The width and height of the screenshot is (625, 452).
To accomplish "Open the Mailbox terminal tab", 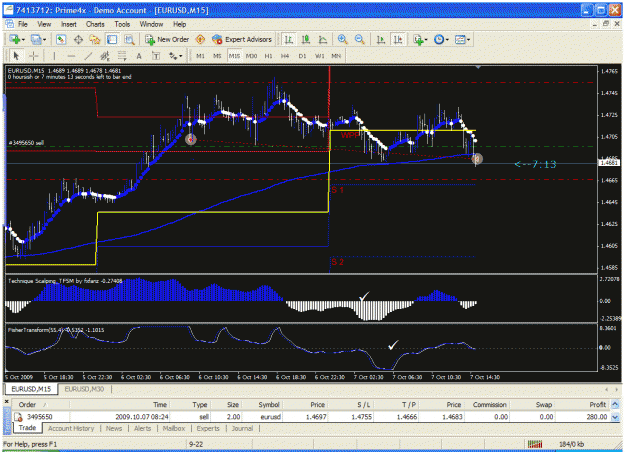I will pos(174,428).
